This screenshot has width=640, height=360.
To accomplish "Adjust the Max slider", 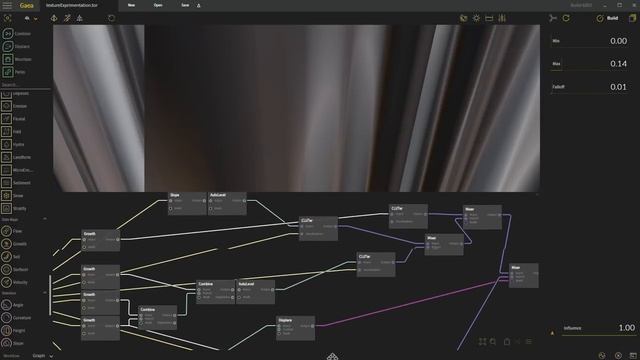I will click(x=590, y=64).
